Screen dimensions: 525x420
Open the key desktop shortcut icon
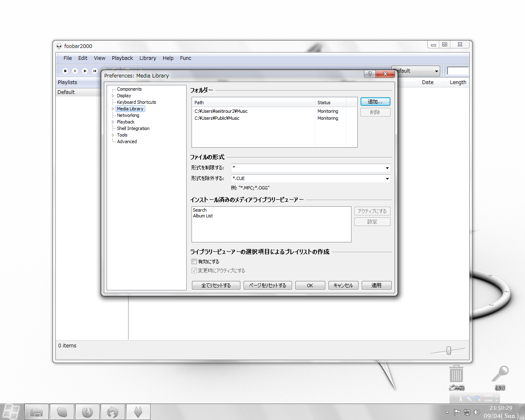pyautogui.click(x=500, y=377)
